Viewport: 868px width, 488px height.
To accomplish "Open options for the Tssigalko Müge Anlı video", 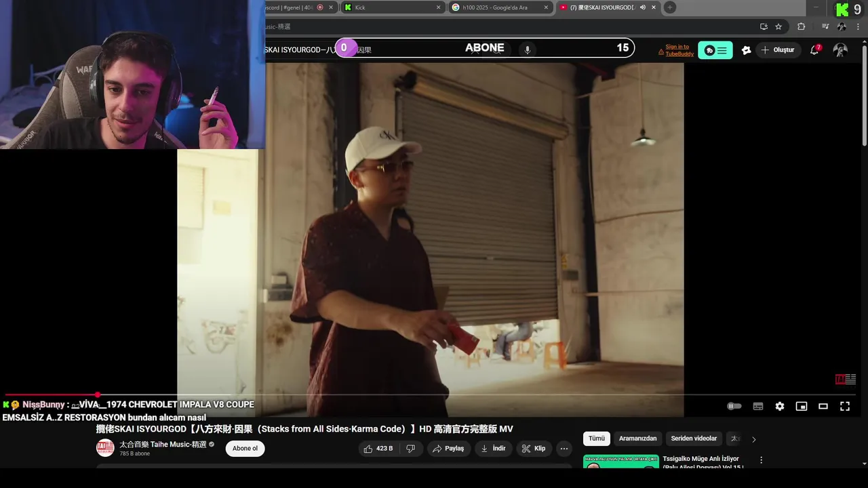I will pyautogui.click(x=761, y=460).
